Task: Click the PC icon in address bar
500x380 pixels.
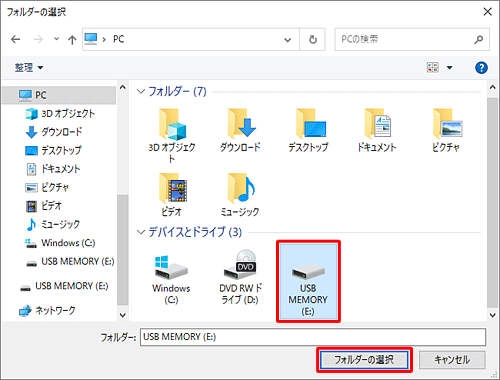Action: pyautogui.click(x=91, y=39)
